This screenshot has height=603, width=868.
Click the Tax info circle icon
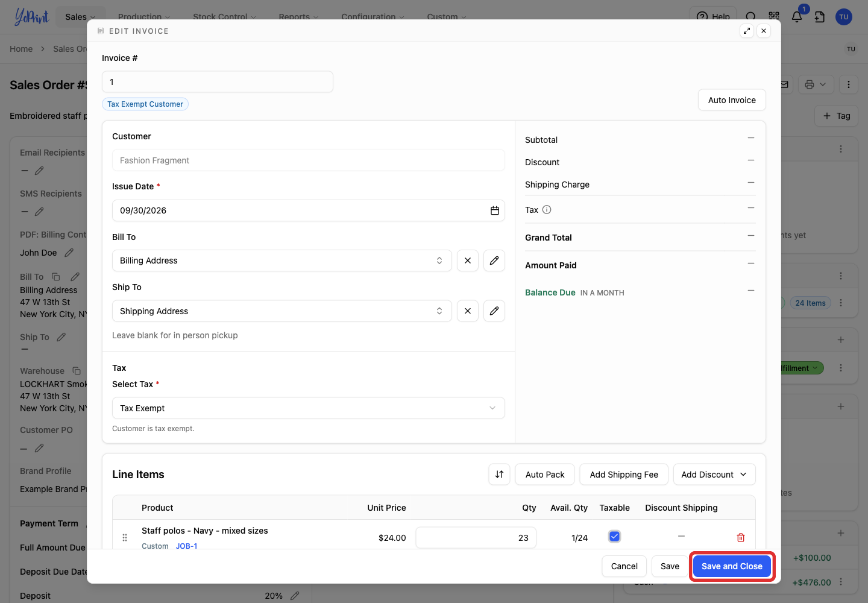click(547, 210)
